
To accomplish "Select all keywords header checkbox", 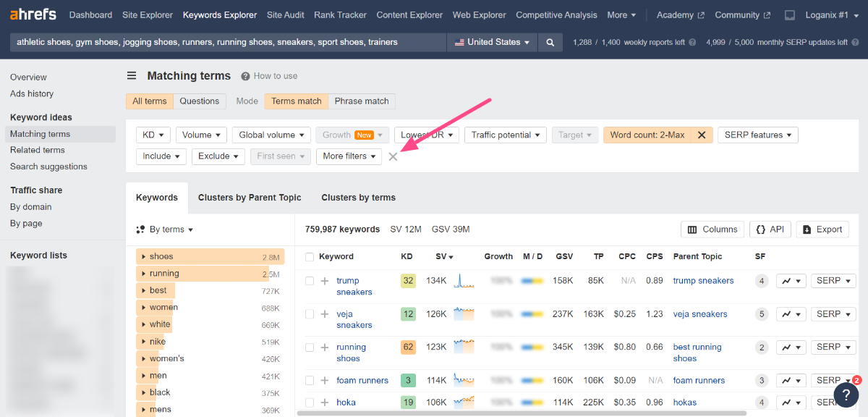I will pyautogui.click(x=310, y=257).
